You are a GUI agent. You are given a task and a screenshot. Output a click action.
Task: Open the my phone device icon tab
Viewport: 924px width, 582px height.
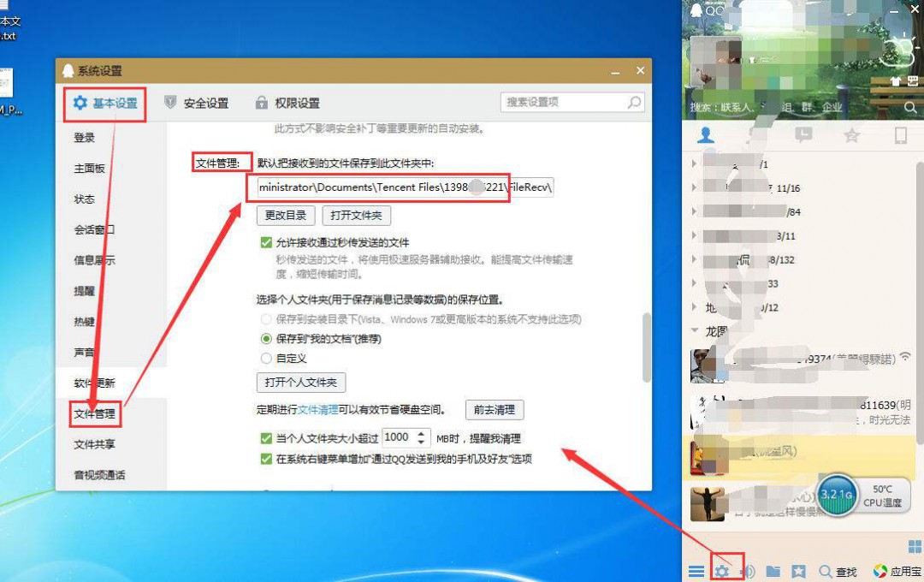[900, 135]
